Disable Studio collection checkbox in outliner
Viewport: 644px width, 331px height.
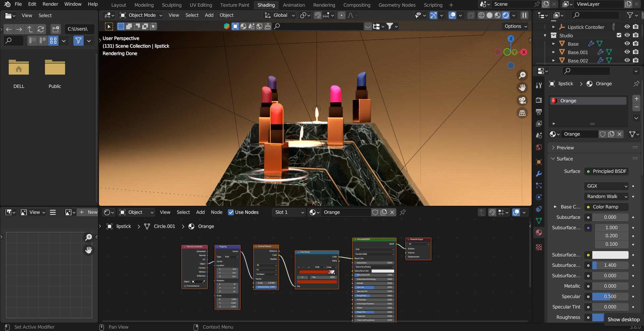click(x=619, y=35)
